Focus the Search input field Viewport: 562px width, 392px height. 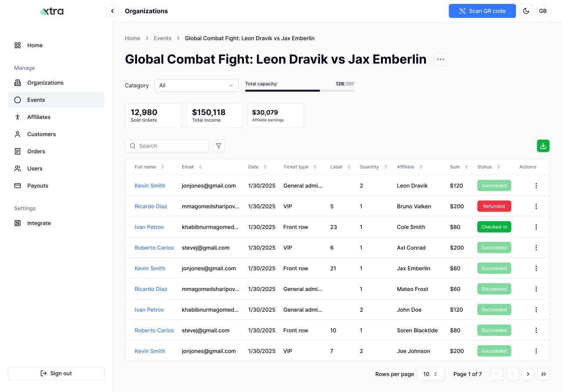tap(171, 146)
